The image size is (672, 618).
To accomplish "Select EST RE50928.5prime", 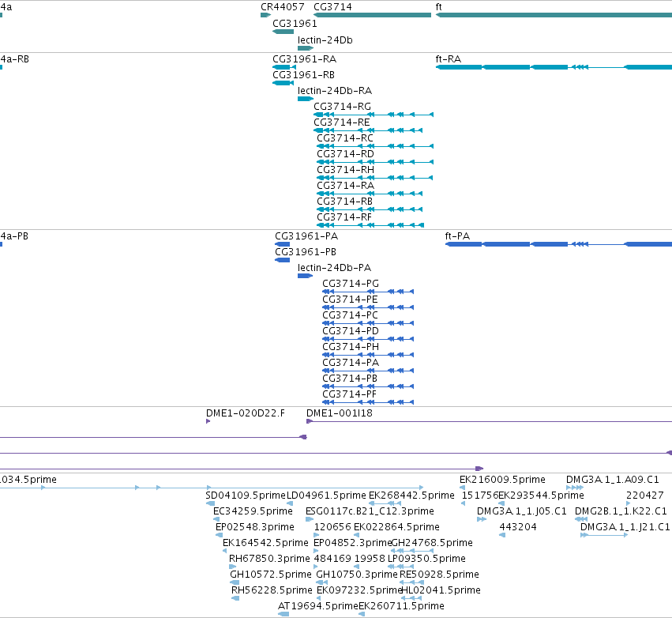I will pos(412,582).
